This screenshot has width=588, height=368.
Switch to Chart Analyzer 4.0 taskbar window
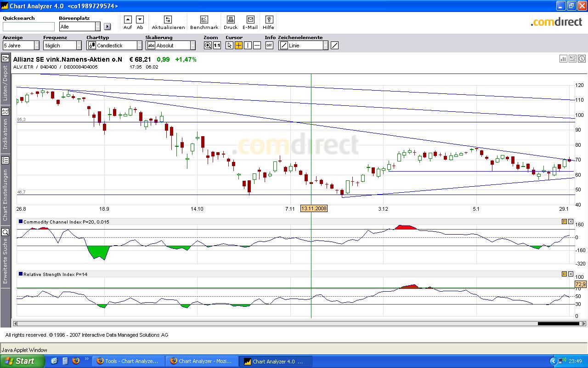point(276,361)
